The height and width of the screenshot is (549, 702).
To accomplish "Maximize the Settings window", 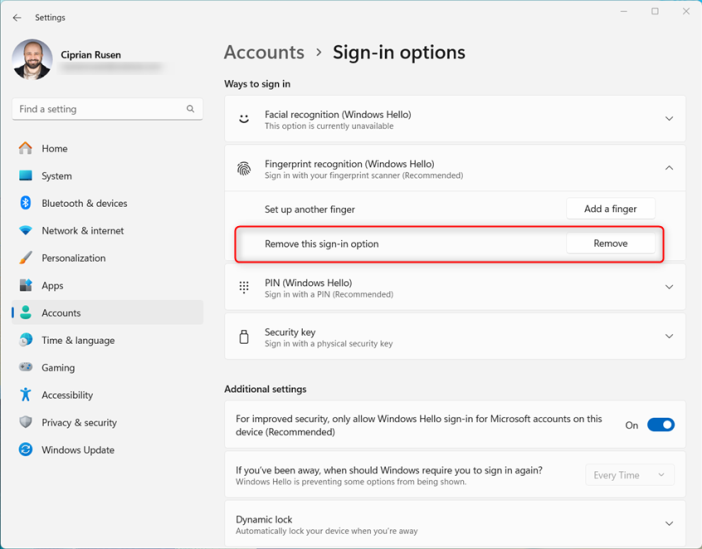I will [x=655, y=11].
